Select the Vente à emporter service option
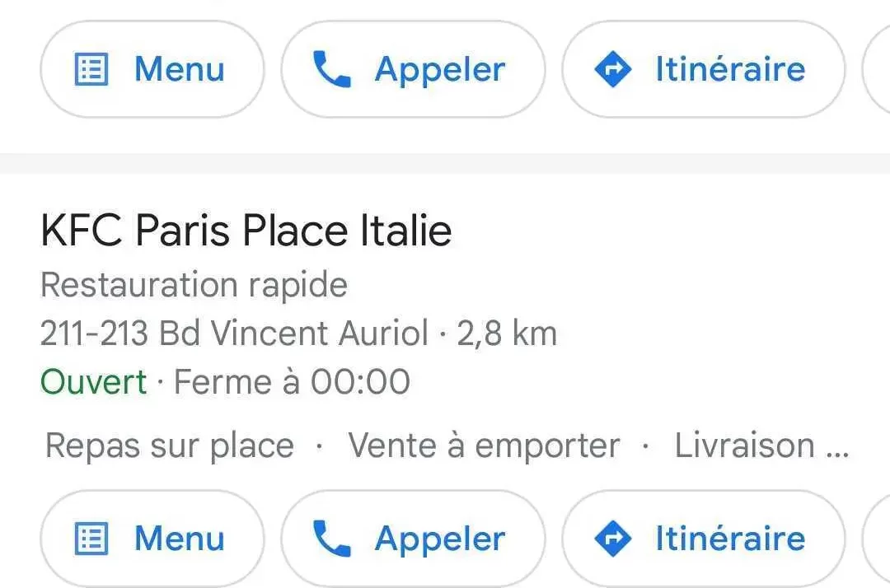This screenshot has height=588, width=890. pos(484,446)
